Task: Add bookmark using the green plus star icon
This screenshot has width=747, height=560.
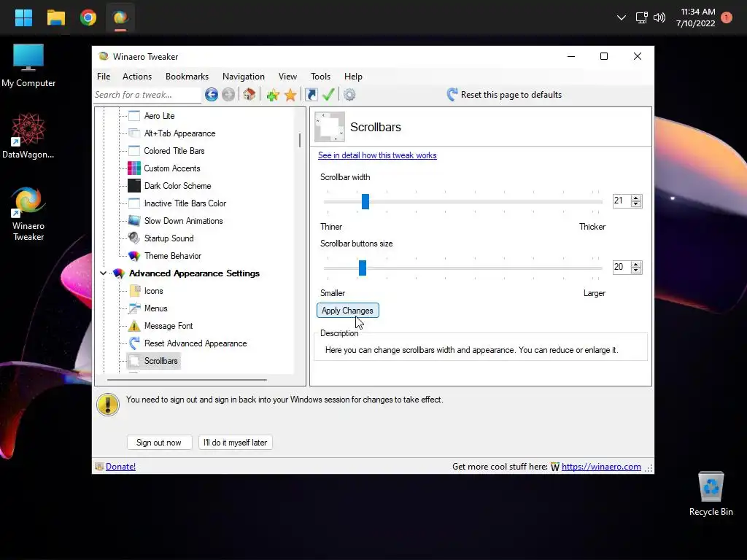Action: coord(273,95)
